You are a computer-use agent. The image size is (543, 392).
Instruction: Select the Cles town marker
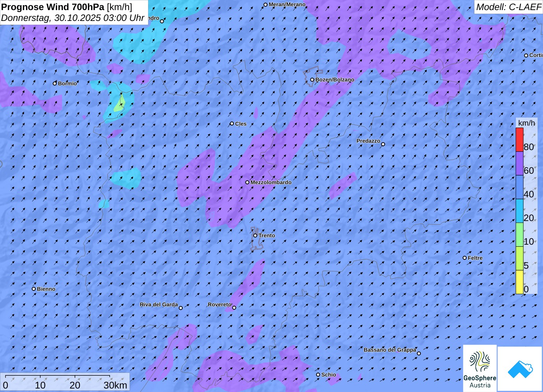232,124
